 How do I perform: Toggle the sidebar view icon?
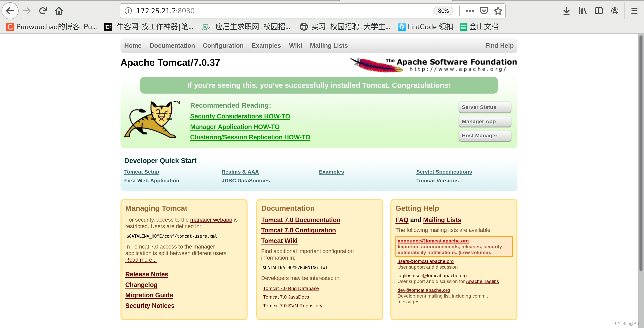coord(598,11)
